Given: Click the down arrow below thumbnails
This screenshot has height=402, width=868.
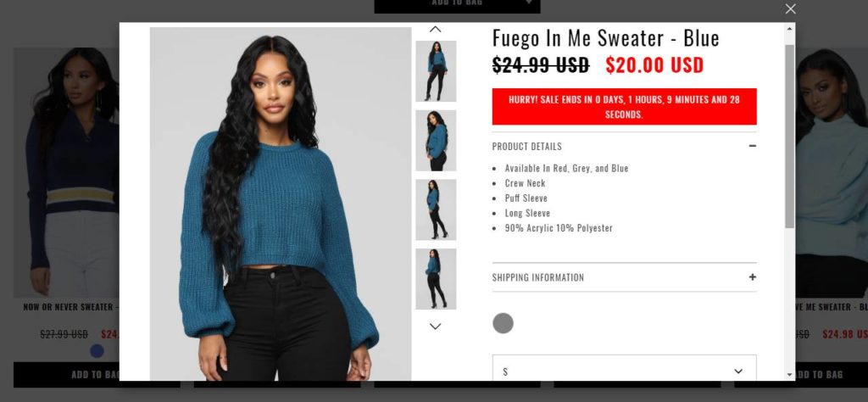Looking at the screenshot, I should 436,327.
